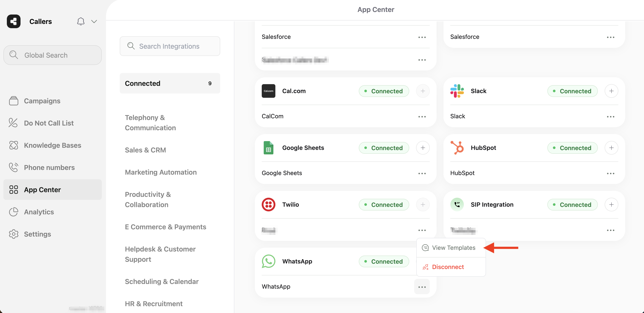Open options for blurred Salesforce connection row
This screenshot has width=644, height=313.
pos(422,60)
